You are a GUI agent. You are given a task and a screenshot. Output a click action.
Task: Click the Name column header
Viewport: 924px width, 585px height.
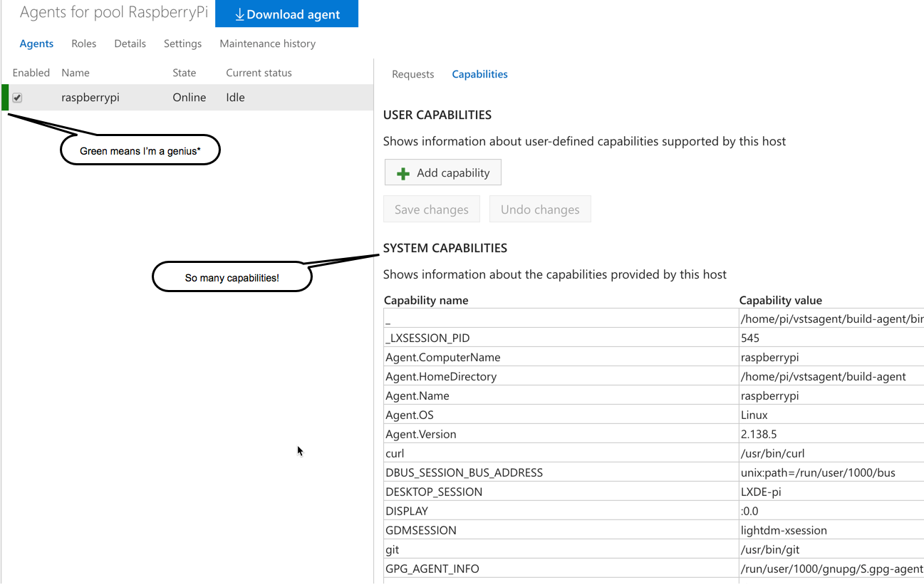(x=75, y=73)
